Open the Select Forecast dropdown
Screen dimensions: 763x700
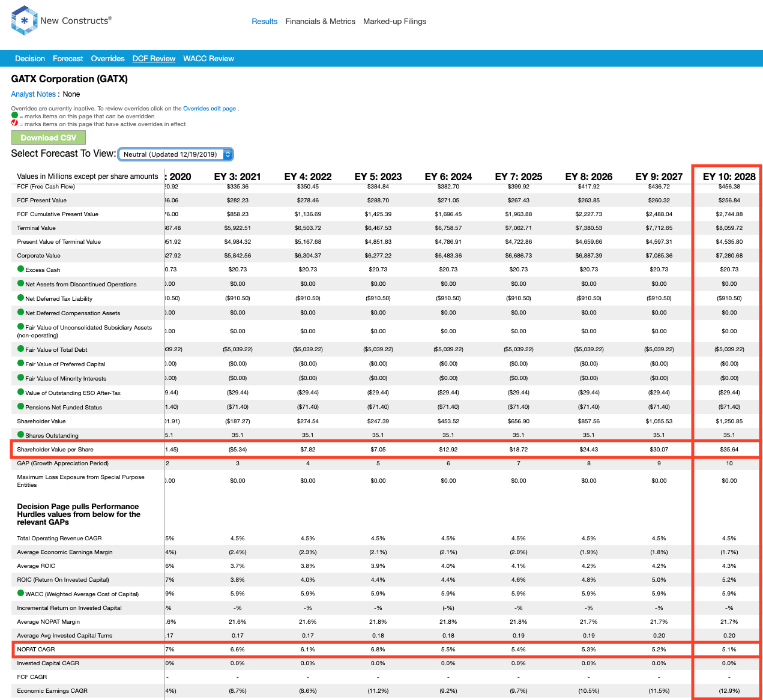[x=175, y=154]
